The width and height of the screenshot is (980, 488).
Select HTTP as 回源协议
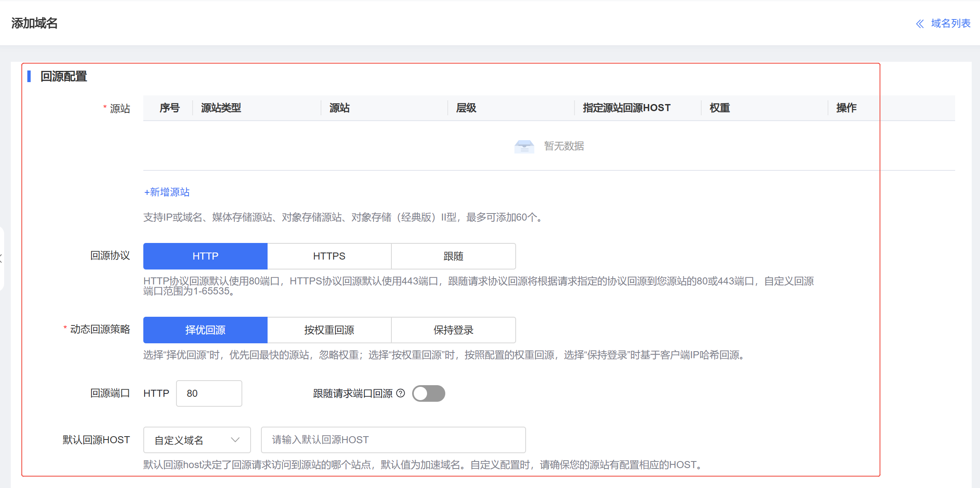click(205, 256)
